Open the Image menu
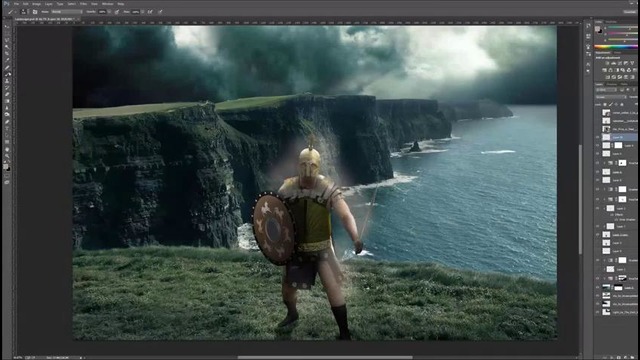The image size is (640, 360). (36, 4)
